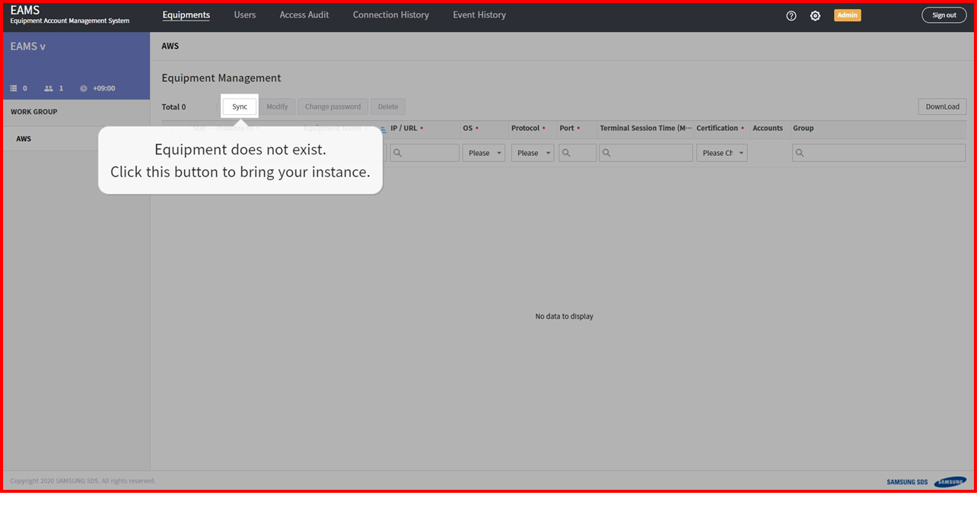Click the Port column header

pos(567,129)
